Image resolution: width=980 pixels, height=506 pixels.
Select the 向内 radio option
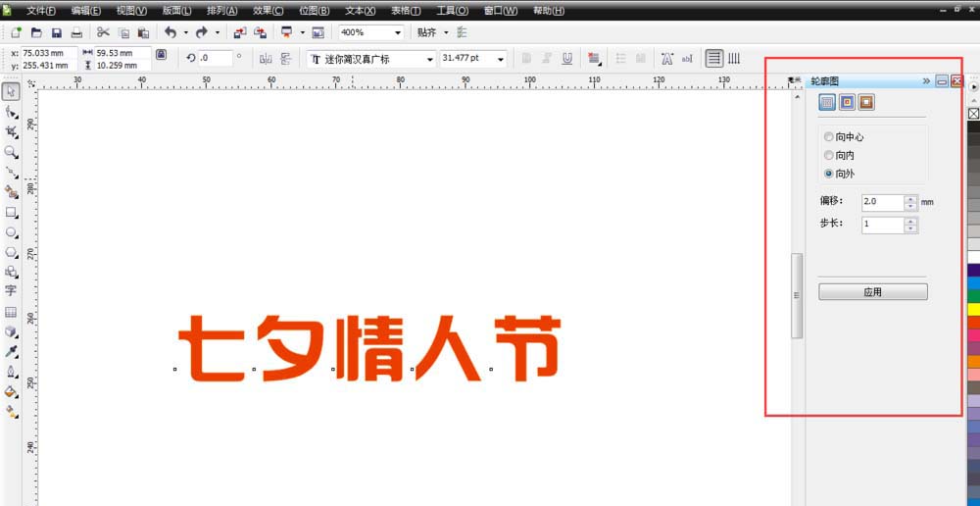(829, 156)
